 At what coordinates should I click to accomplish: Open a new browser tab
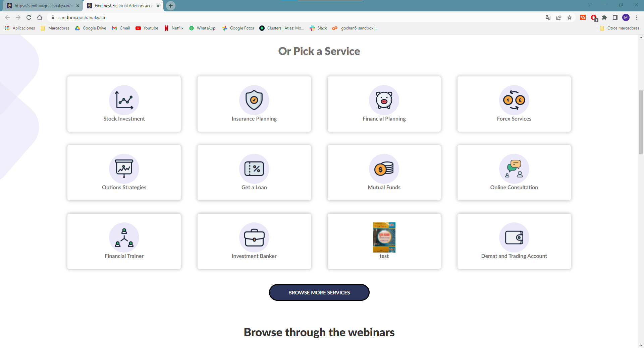(171, 6)
